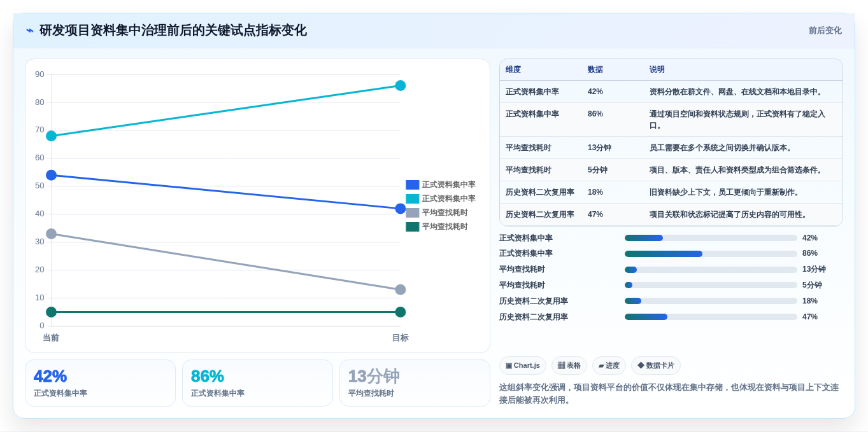Click the 平均查找耗时 label beside 5分钟 bar
This screenshot has width=868, height=432.
(x=522, y=285)
